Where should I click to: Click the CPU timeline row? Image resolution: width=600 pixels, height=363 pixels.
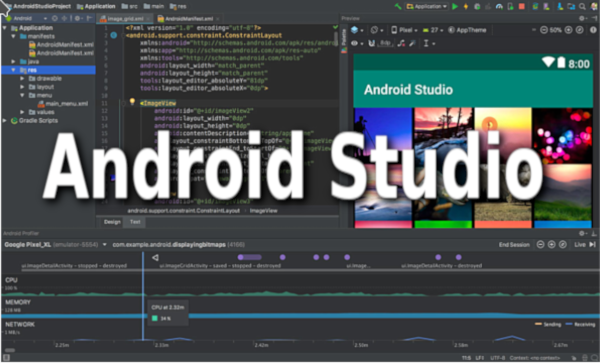(x=300, y=286)
